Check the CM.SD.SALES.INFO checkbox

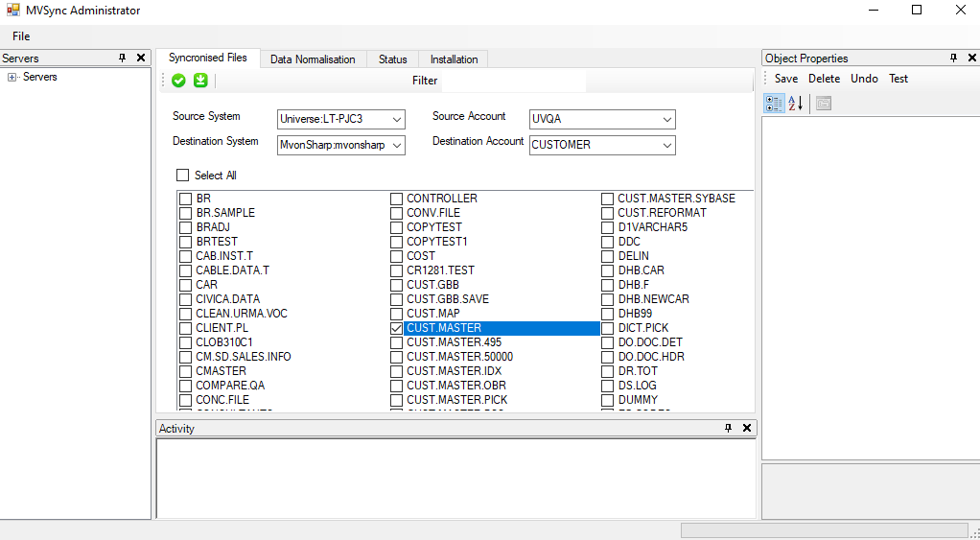pyautogui.click(x=185, y=357)
